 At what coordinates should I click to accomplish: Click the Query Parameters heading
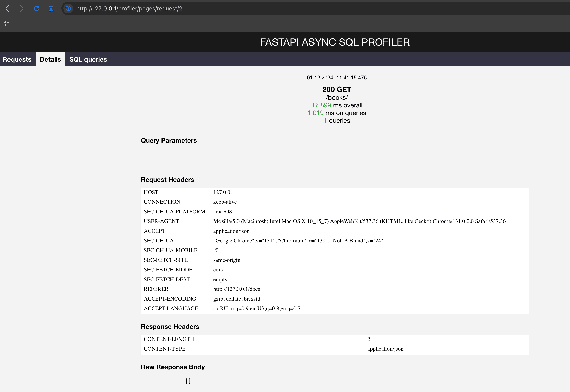coord(169,141)
